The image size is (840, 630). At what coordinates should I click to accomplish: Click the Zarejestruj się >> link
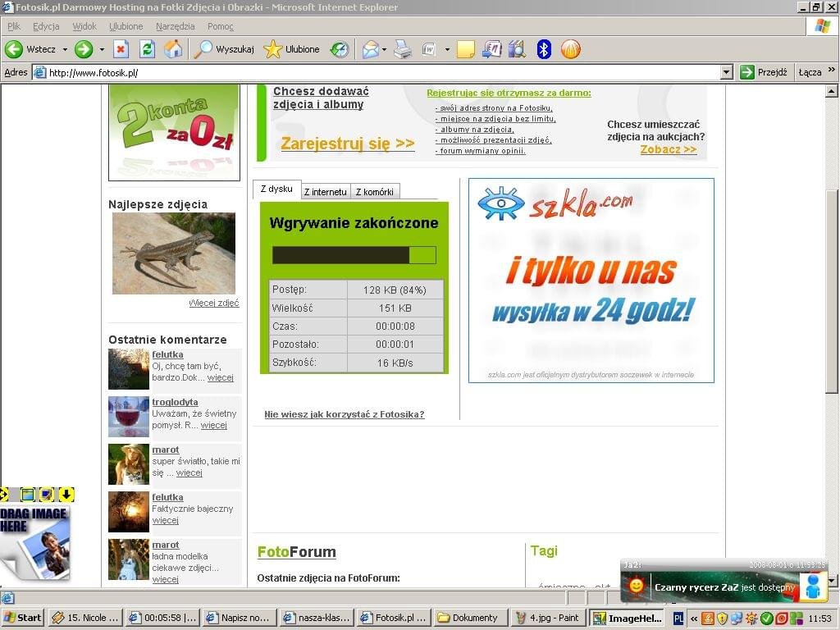(348, 144)
